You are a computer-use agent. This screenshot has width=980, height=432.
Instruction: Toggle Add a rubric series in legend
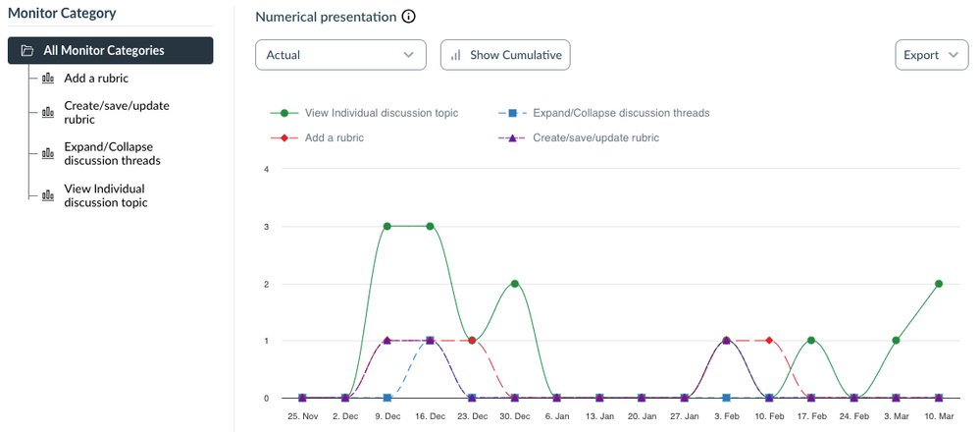pos(334,137)
